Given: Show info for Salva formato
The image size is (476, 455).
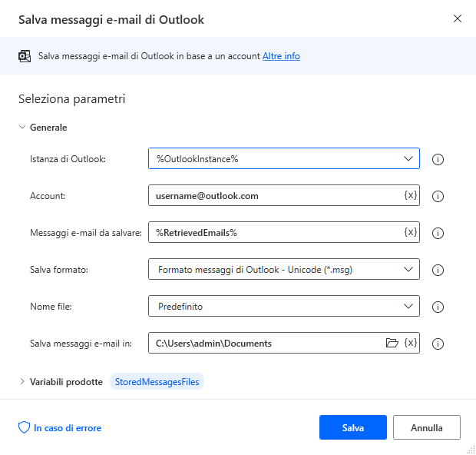Looking at the screenshot, I should 438,270.
